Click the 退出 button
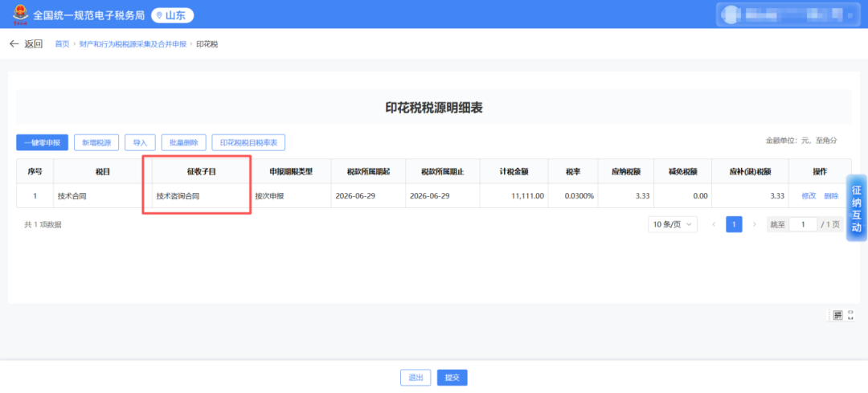 coord(416,378)
